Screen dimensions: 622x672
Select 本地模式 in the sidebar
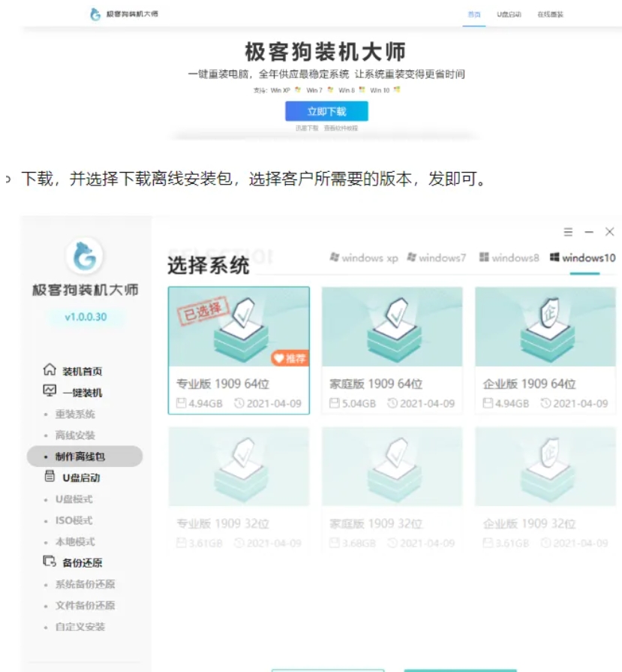75,541
